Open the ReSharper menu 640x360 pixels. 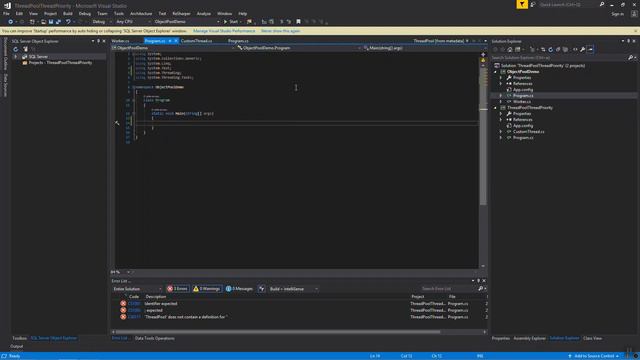pyautogui.click(x=181, y=13)
